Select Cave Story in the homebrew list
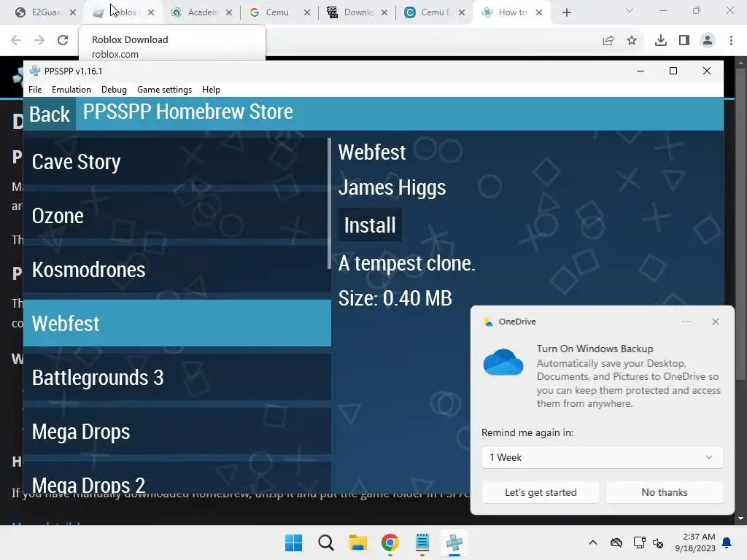 [177, 162]
